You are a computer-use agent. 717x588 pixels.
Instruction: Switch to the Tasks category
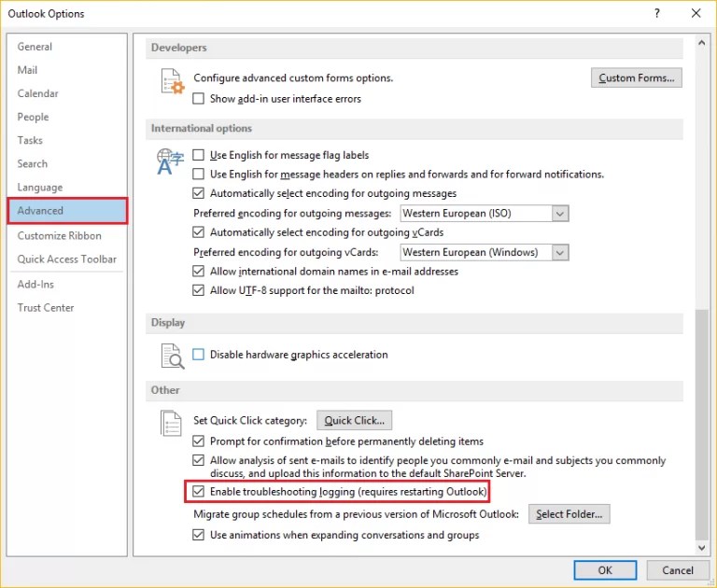(67, 140)
